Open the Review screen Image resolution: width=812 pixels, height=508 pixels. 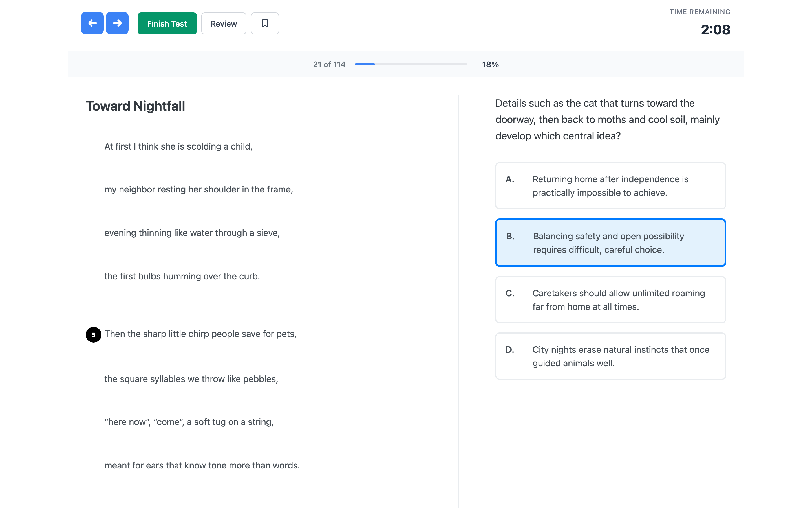[x=224, y=23]
